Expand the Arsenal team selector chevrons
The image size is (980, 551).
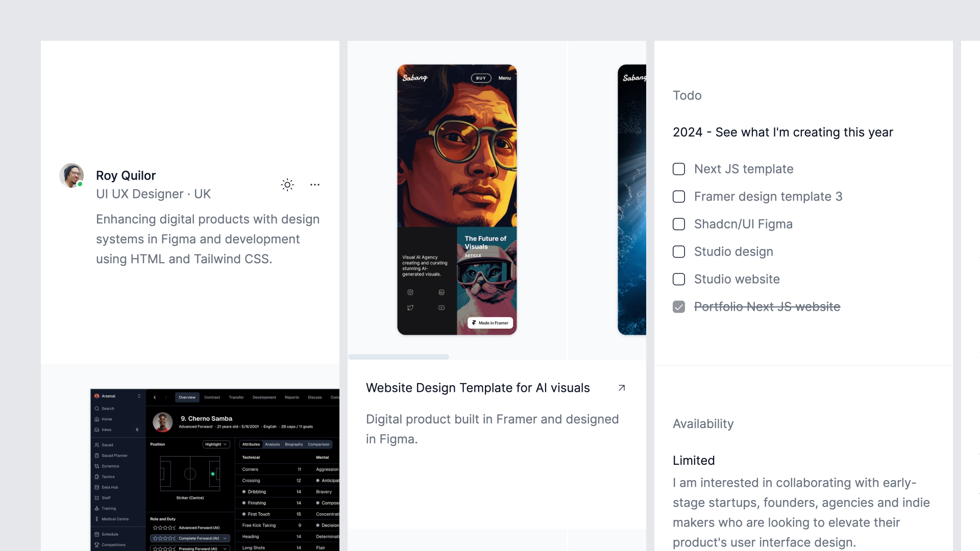tap(139, 396)
